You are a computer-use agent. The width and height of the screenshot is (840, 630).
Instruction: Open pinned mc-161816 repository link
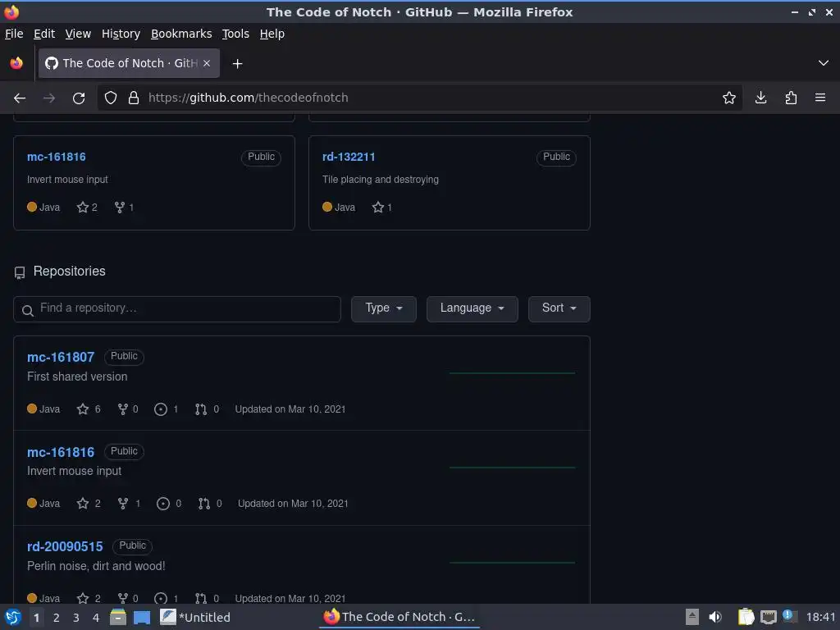57,157
